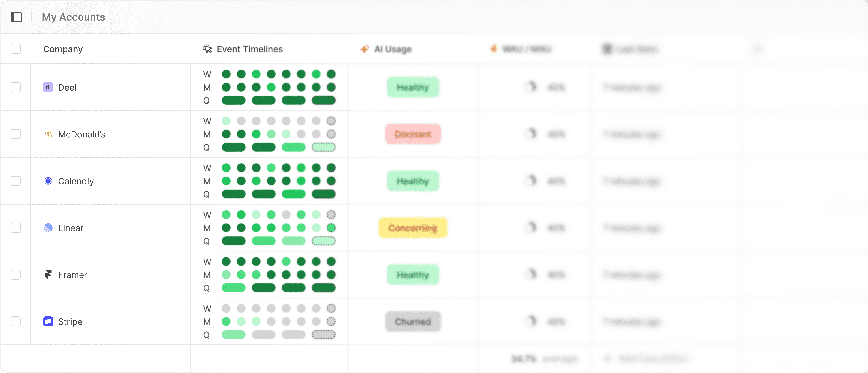This screenshot has width=868, height=373.
Task: Click the AI Usage sparkle icon
Action: pos(365,49)
